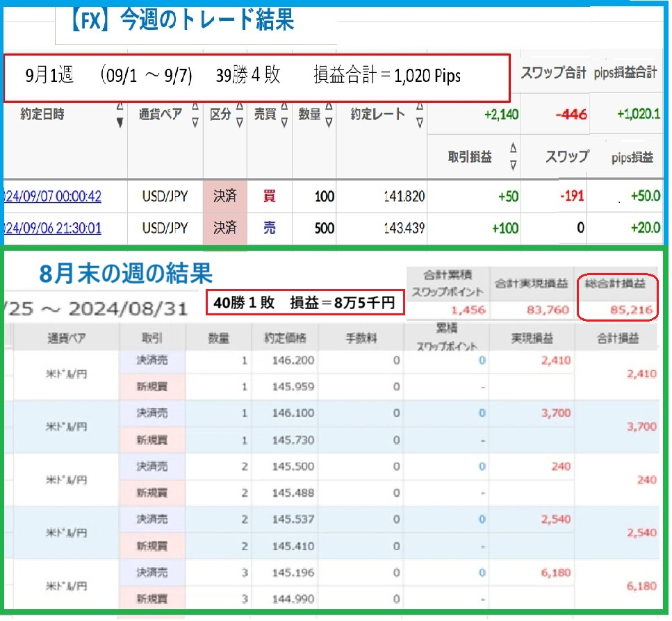Click the 合計実現損益 header
The width and height of the screenshot is (672, 621).
click(x=532, y=283)
